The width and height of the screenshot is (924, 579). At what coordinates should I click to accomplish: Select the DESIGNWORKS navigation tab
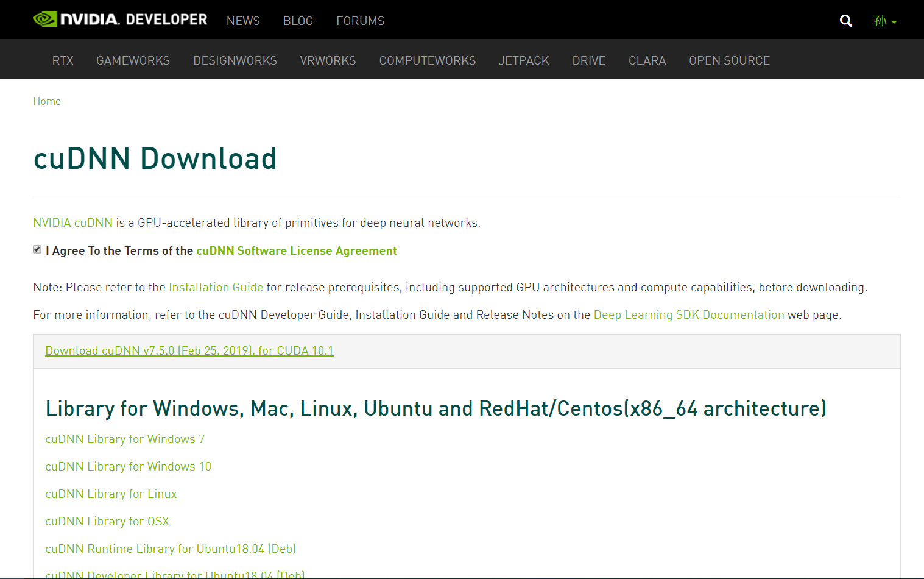pyautogui.click(x=235, y=60)
